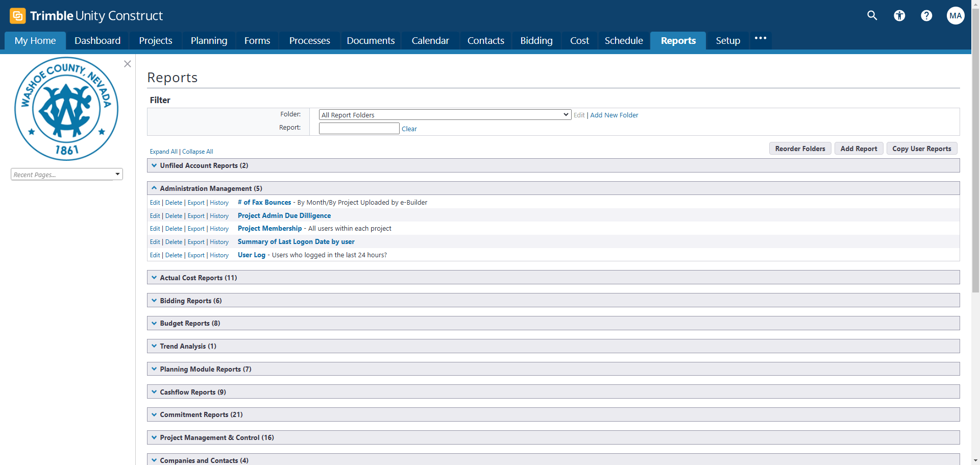View History of Summary of Last Logon report
Screen dimensions: 980x465
pyautogui.click(x=219, y=242)
